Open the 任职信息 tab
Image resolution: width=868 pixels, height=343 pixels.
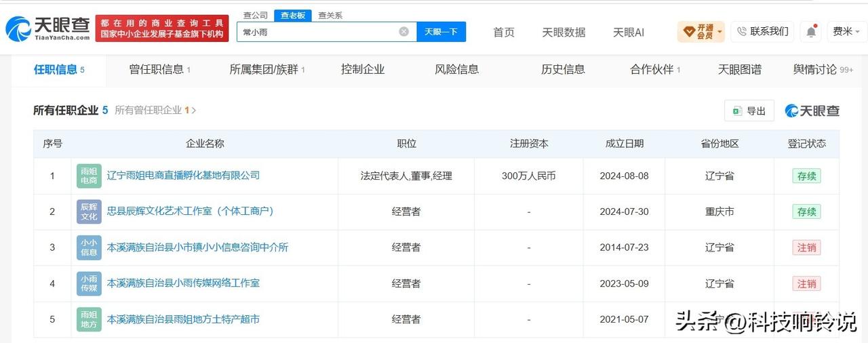(59, 69)
